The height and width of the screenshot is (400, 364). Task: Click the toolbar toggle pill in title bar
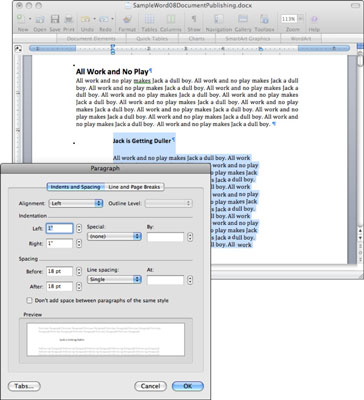pyautogui.click(x=355, y=6)
